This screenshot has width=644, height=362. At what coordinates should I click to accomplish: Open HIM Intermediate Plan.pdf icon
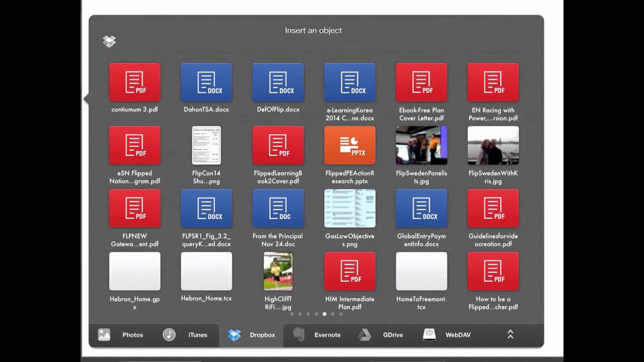350,271
